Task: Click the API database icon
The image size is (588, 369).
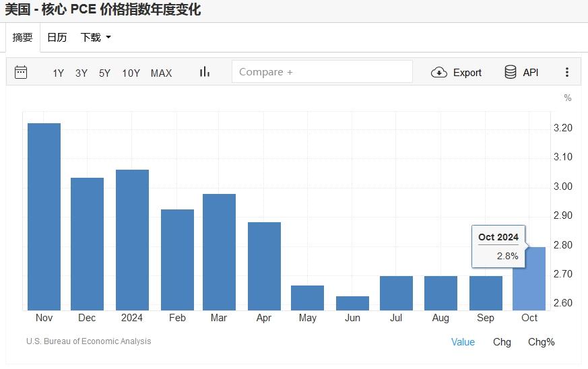Action: [511, 72]
